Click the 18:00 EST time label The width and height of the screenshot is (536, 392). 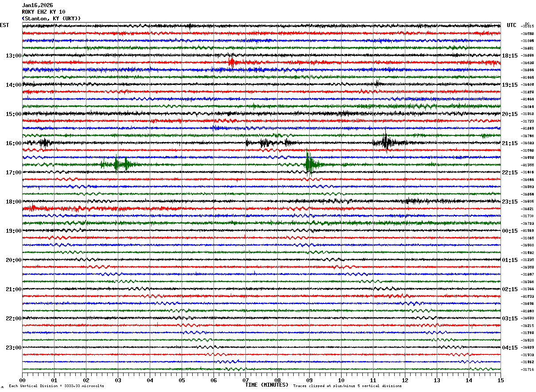click(14, 201)
